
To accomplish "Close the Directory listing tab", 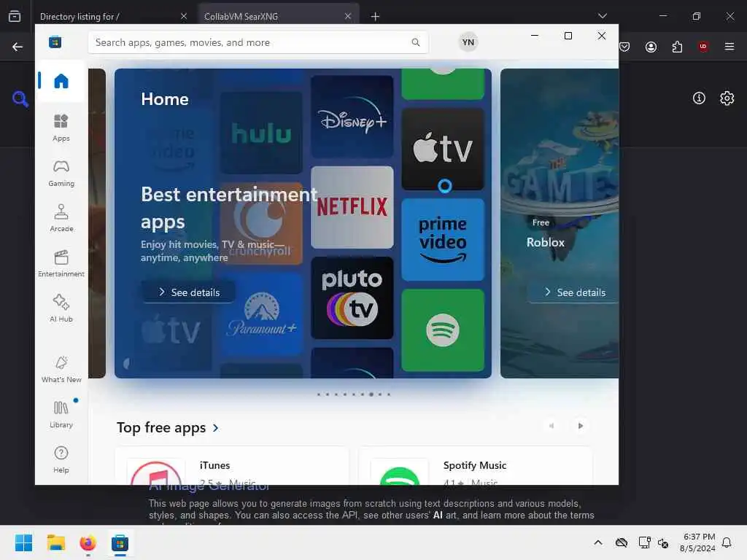I will (183, 16).
